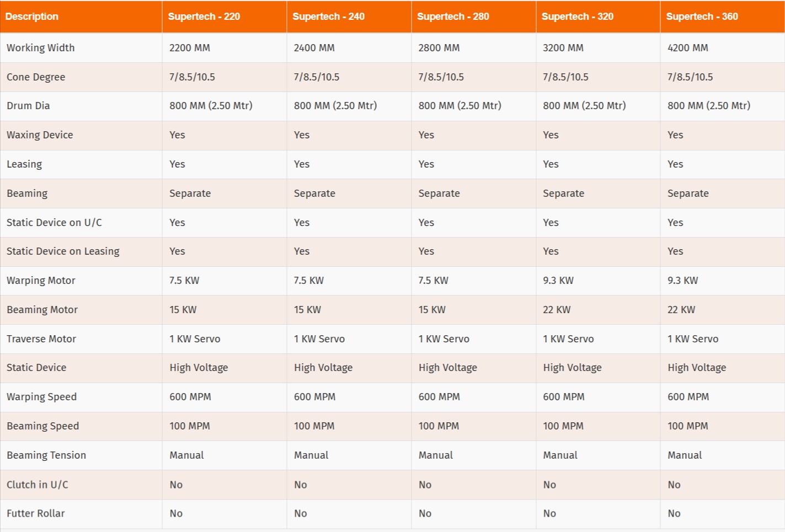Viewport: 785px width, 532px height.
Task: Click Static Device on Leasing label
Action: (63, 251)
